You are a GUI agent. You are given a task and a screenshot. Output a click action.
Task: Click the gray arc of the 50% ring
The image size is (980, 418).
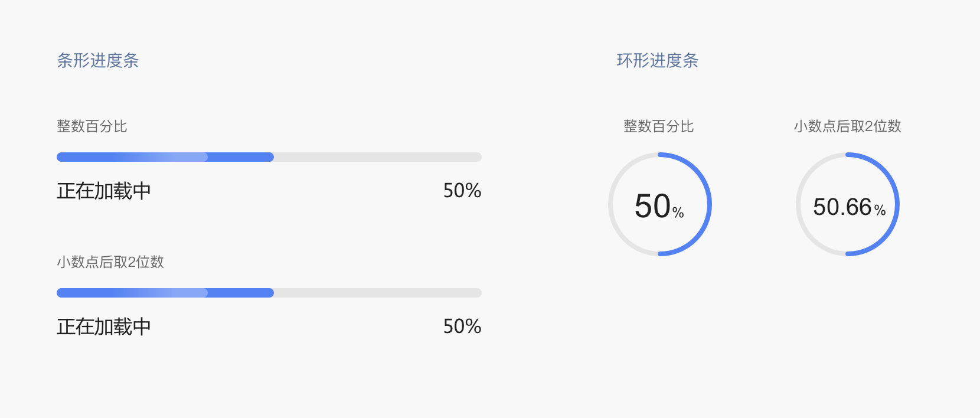610,204
